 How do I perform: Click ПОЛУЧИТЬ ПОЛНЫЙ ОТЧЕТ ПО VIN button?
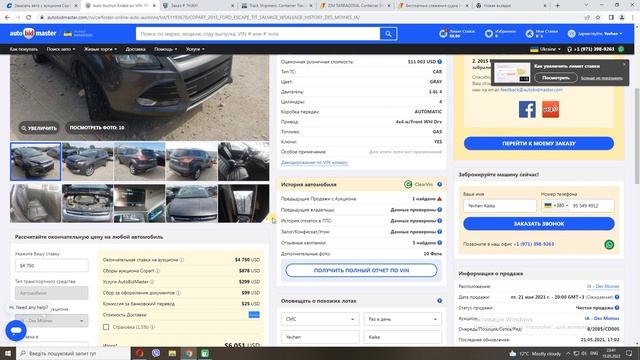click(361, 270)
